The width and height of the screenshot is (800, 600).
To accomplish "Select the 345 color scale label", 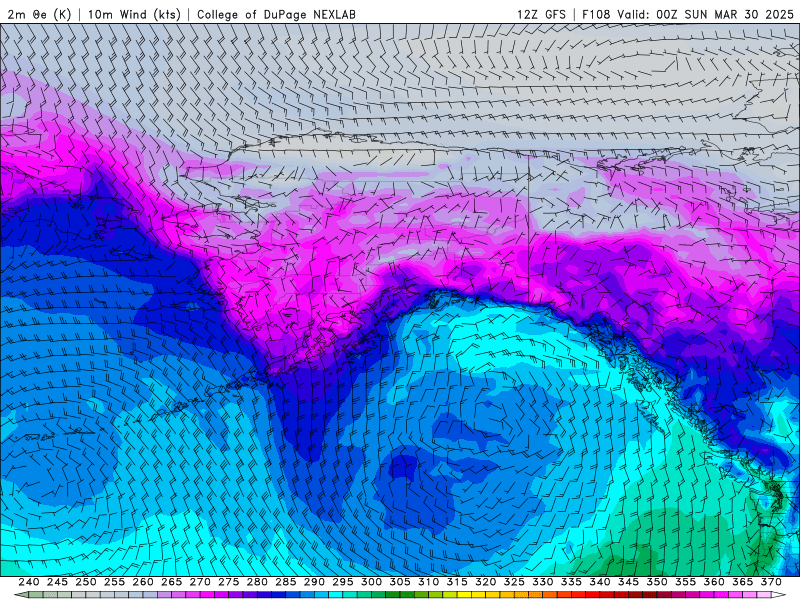I will coord(629,582).
